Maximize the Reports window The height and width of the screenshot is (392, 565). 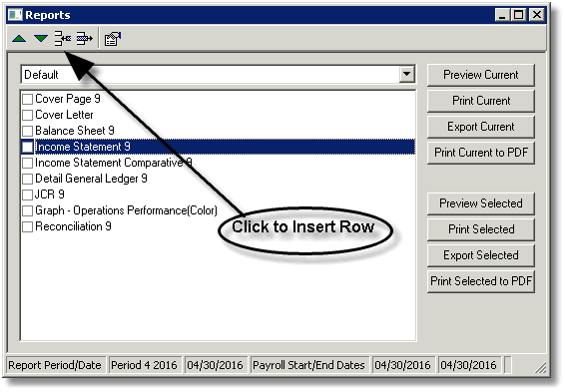519,15
